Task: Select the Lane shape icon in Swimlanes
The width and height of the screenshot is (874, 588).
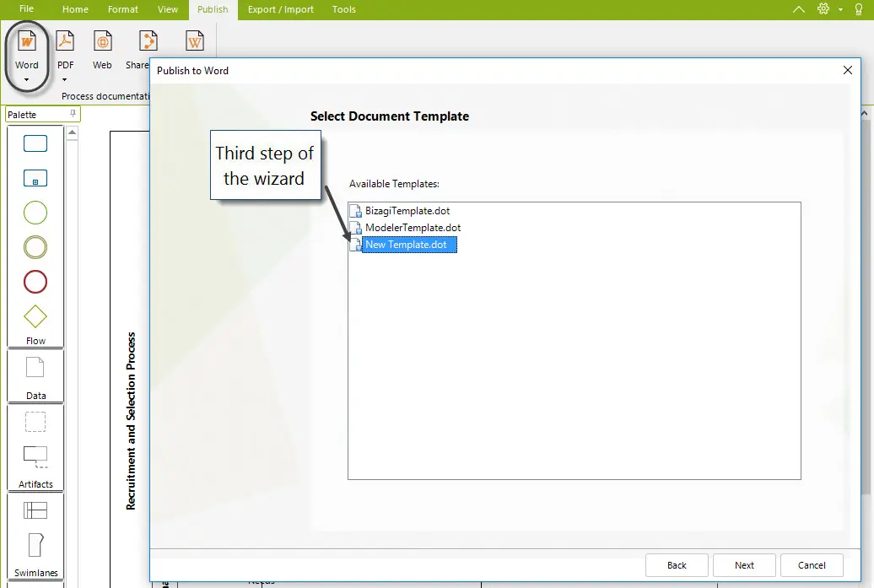Action: 35,545
